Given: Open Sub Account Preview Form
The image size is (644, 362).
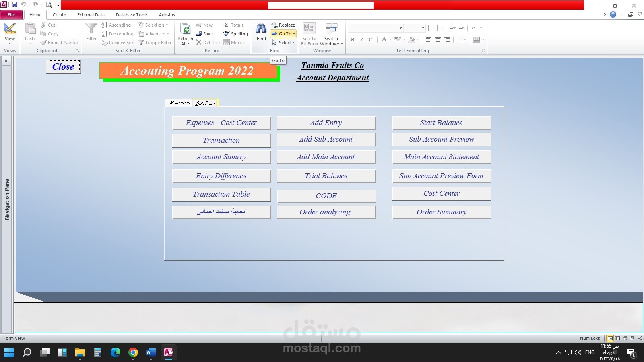Looking at the screenshot, I should 442,176.
